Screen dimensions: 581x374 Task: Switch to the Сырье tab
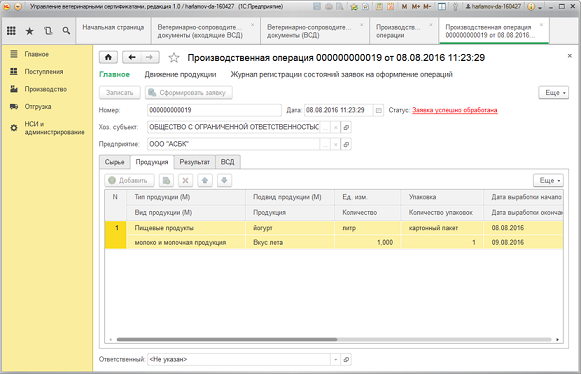[x=114, y=162]
